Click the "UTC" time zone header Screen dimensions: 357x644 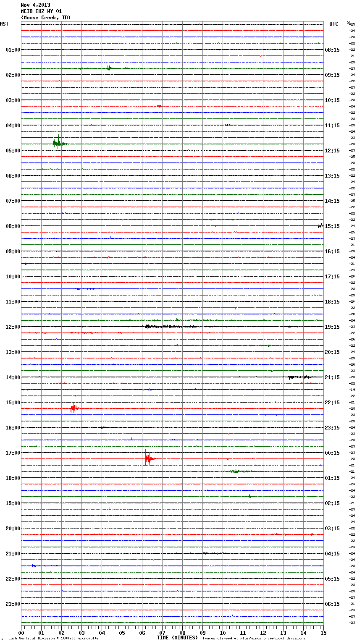(x=333, y=24)
